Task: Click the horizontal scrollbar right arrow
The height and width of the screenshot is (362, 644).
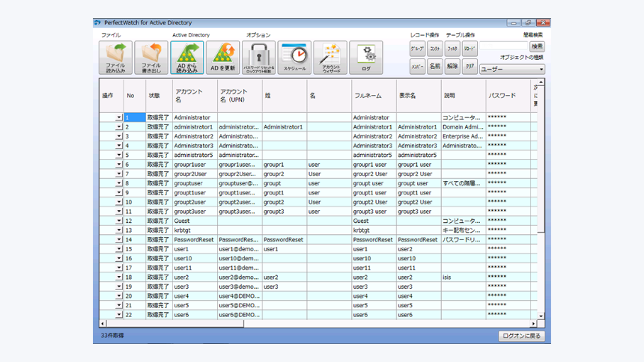Action: tap(534, 324)
